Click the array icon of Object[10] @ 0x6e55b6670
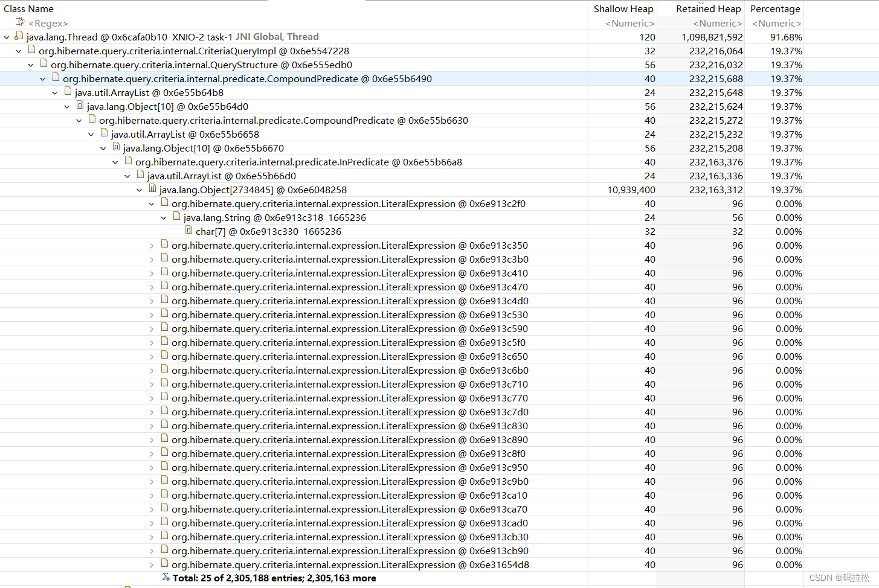879x588 pixels. (116, 147)
